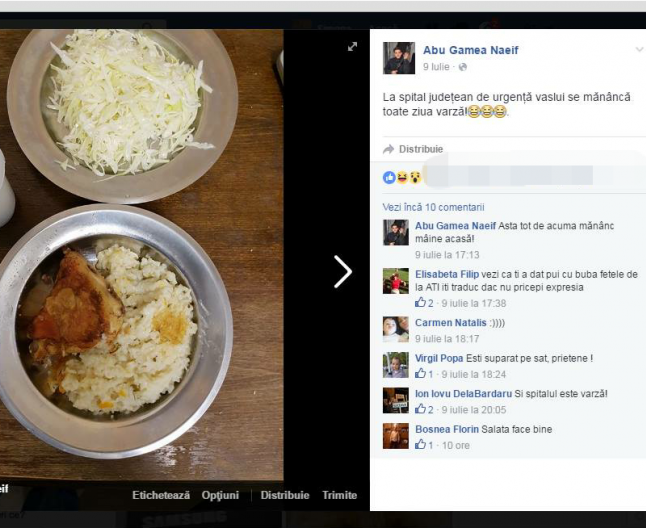The image size is (646, 528).
Task: Click Trimite below the photo
Action: [339, 495]
